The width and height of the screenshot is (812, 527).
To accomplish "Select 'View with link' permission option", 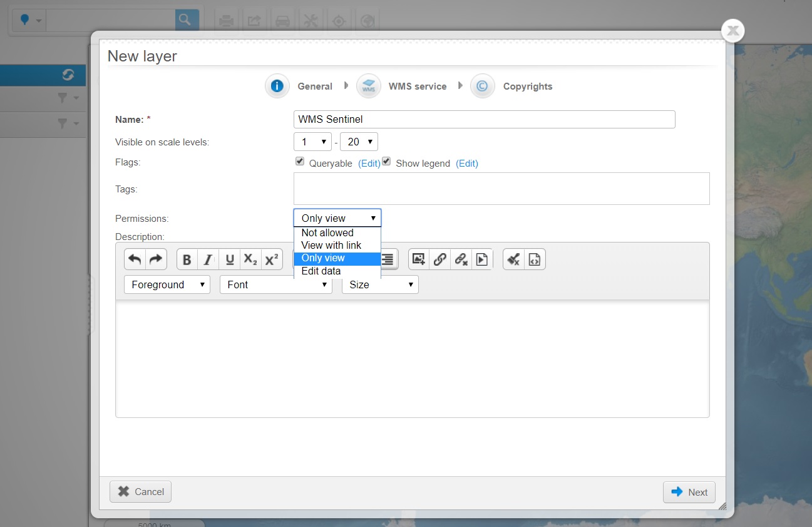I will [337, 245].
